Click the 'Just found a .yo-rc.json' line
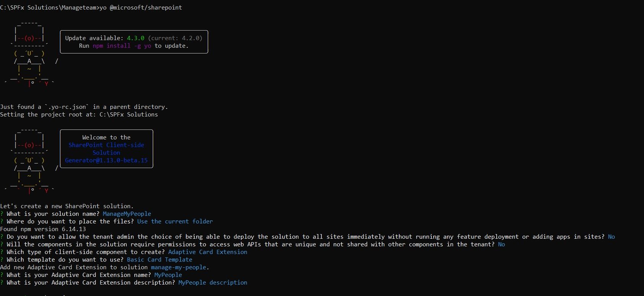This screenshot has height=296, width=644. pos(84,107)
